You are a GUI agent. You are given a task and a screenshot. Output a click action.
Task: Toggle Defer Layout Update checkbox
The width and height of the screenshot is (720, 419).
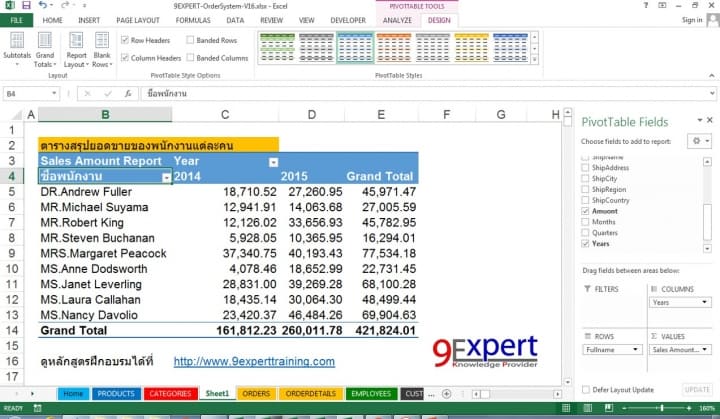[587, 389]
